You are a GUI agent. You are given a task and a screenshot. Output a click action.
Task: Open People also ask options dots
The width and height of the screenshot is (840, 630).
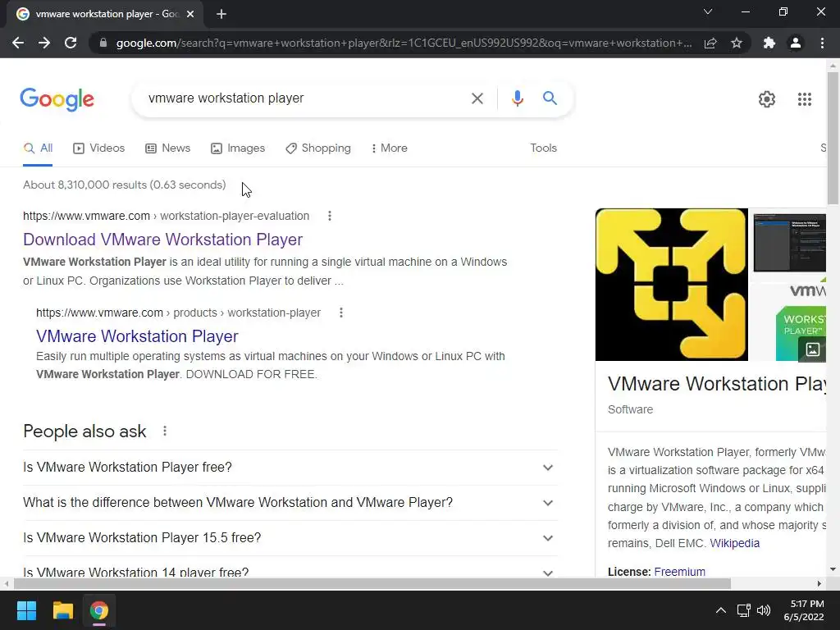tap(164, 431)
